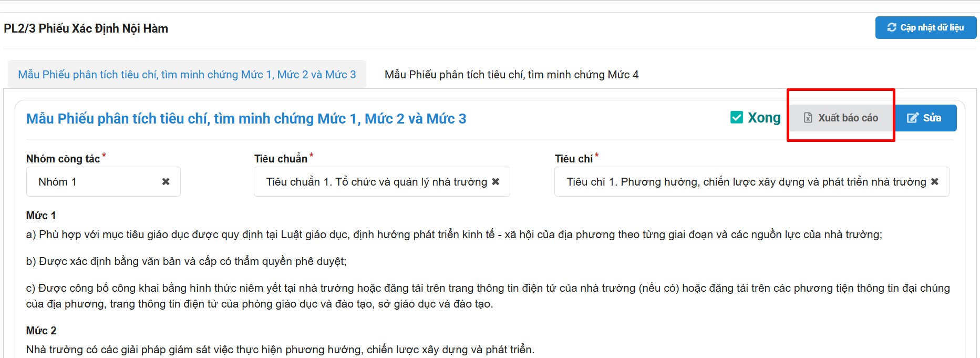The height and width of the screenshot is (358, 980).
Task: Clear the Nhóm 1 selection with the X
Action: pos(166,181)
